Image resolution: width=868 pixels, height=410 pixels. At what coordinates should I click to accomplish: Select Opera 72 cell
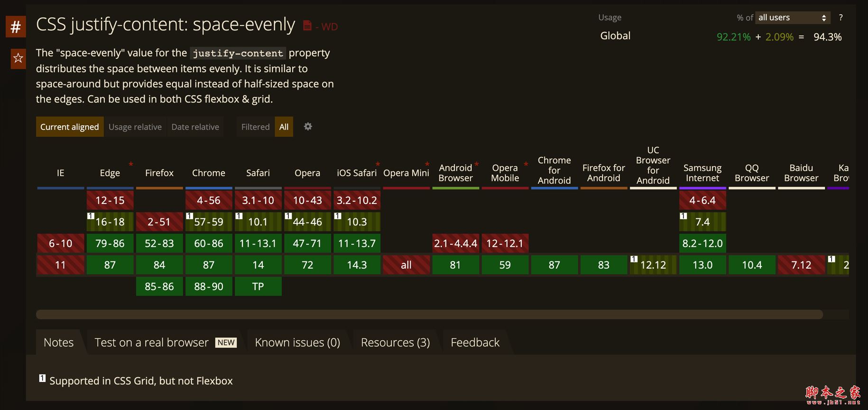(307, 265)
